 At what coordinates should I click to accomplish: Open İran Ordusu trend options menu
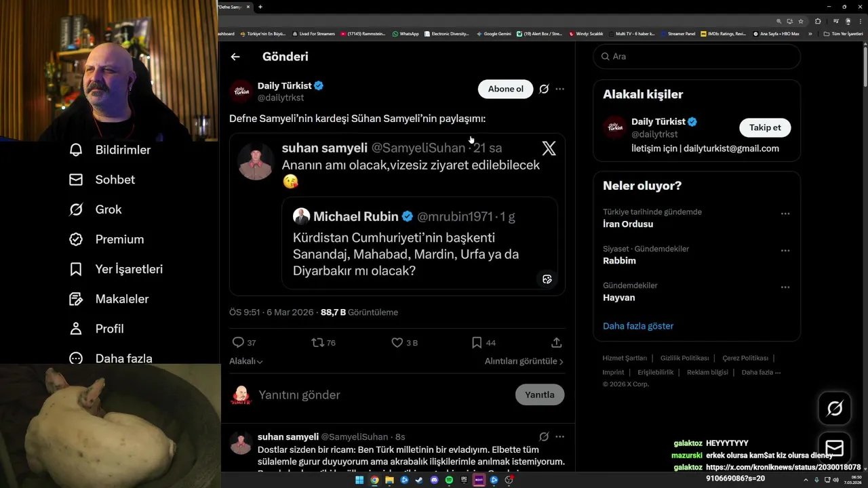pyautogui.click(x=785, y=213)
